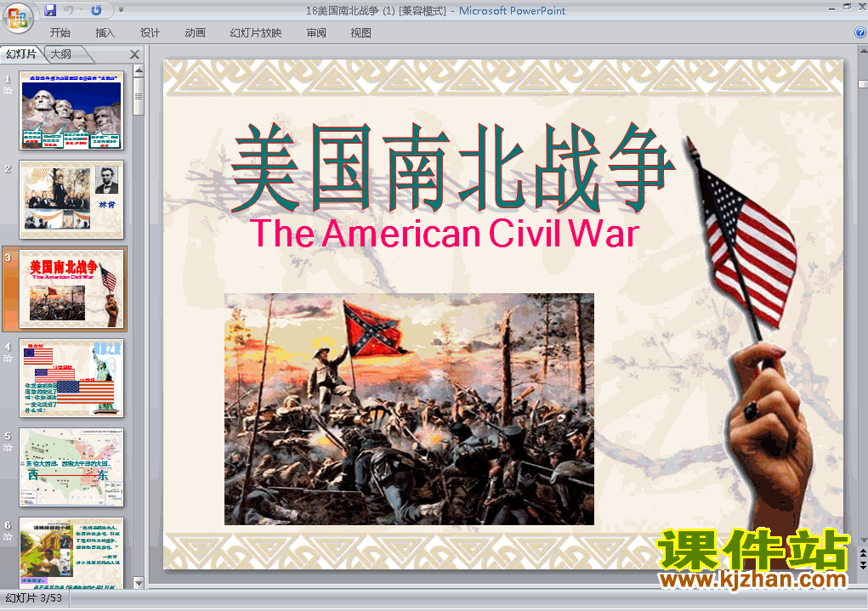The width and height of the screenshot is (868, 611).
Task: Go to previous slide with double-up arrows
Action: (x=863, y=553)
